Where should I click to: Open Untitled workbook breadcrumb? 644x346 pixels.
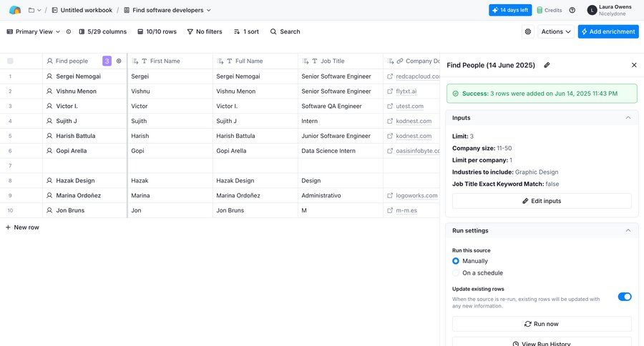point(82,10)
